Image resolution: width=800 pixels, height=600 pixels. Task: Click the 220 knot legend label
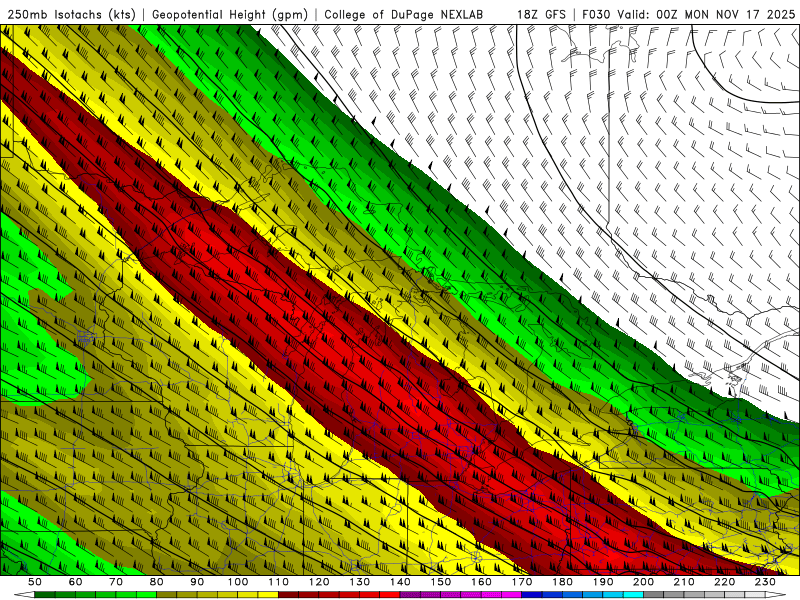pyautogui.click(x=725, y=582)
